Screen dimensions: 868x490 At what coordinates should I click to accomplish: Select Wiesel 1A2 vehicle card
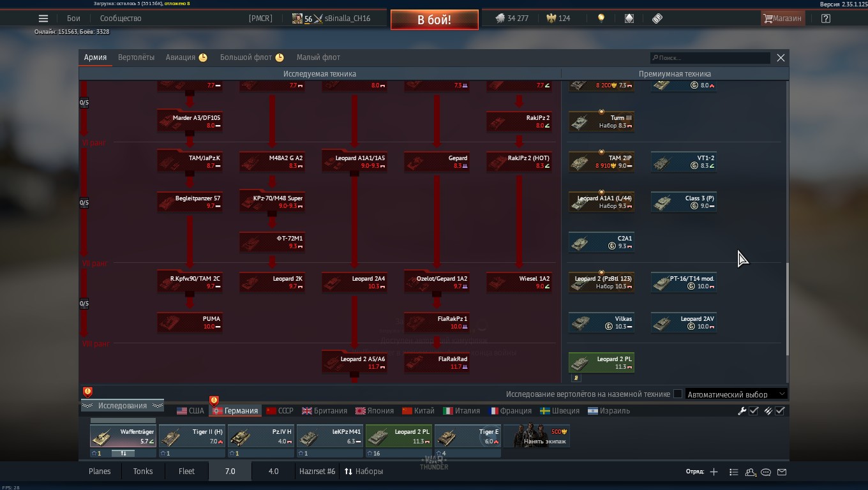coord(519,282)
